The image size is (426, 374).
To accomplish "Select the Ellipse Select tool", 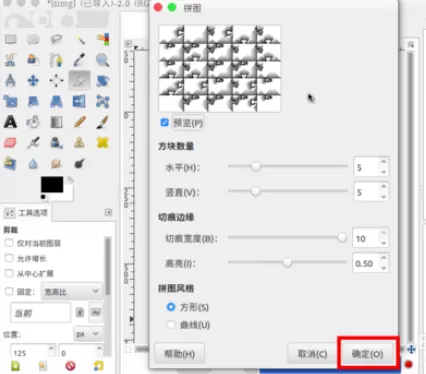I will (x=33, y=39).
